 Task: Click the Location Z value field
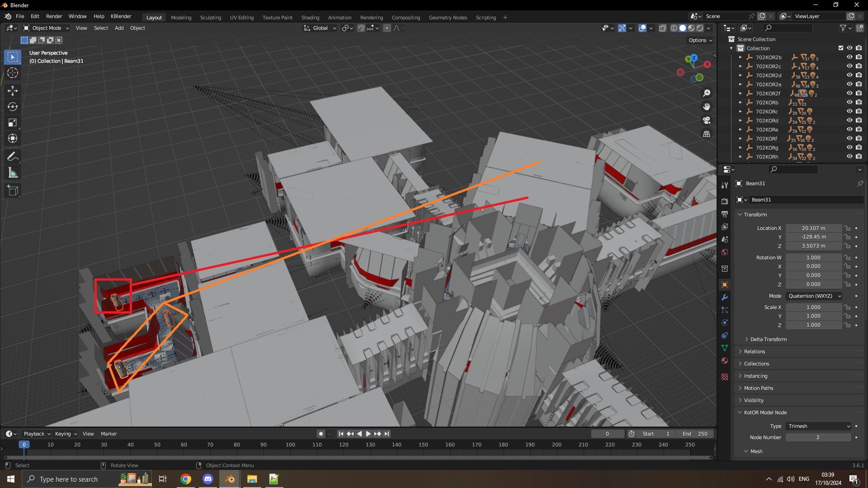(813, 246)
